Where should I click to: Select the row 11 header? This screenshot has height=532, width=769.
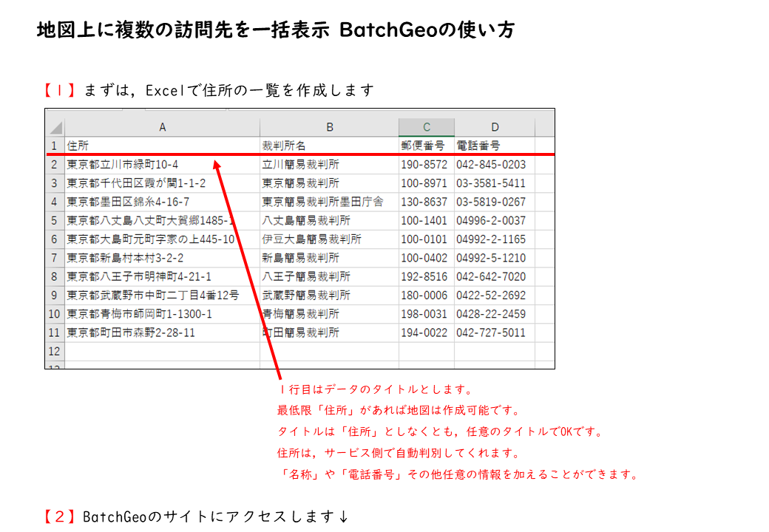pos(55,332)
